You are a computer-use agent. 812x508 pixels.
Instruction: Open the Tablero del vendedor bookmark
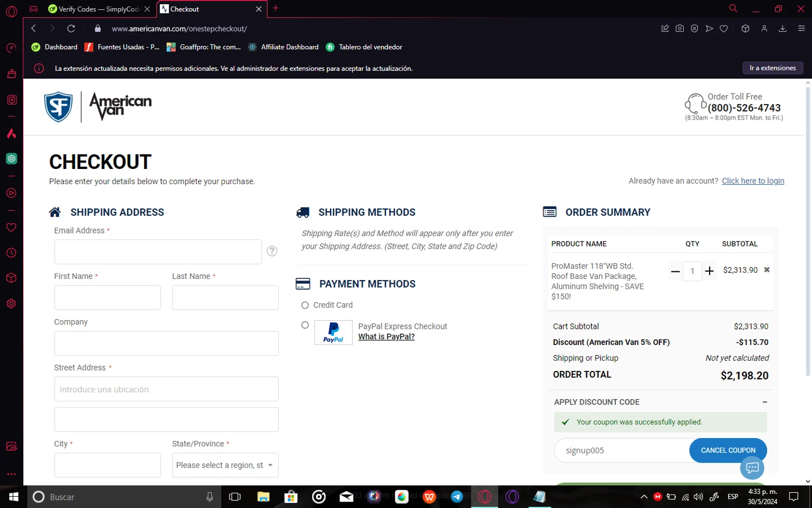click(x=364, y=47)
